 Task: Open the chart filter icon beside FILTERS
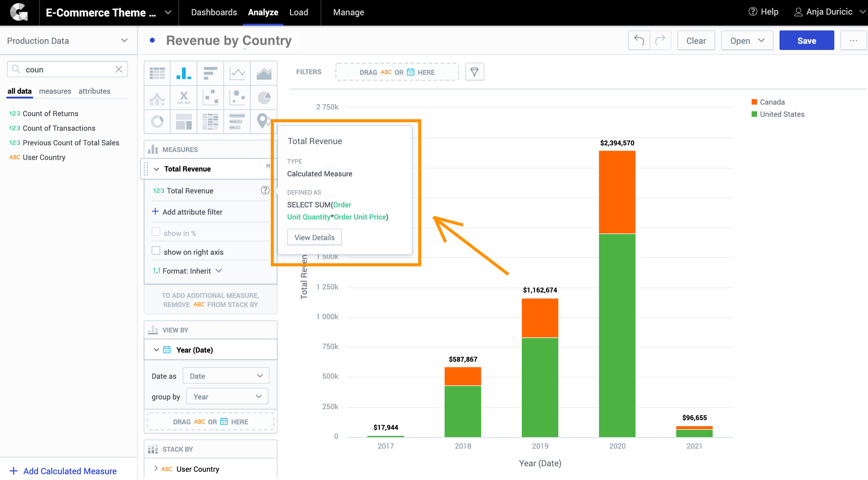pos(474,72)
